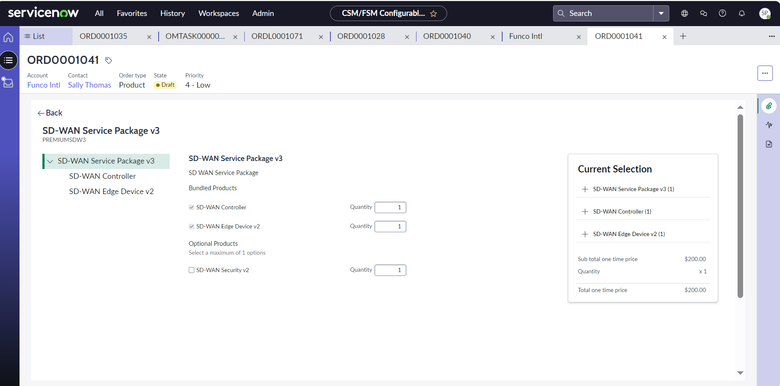Screen dimensions: 780x386
Task: Click the scrollbar down arrow
Action: click(x=740, y=373)
